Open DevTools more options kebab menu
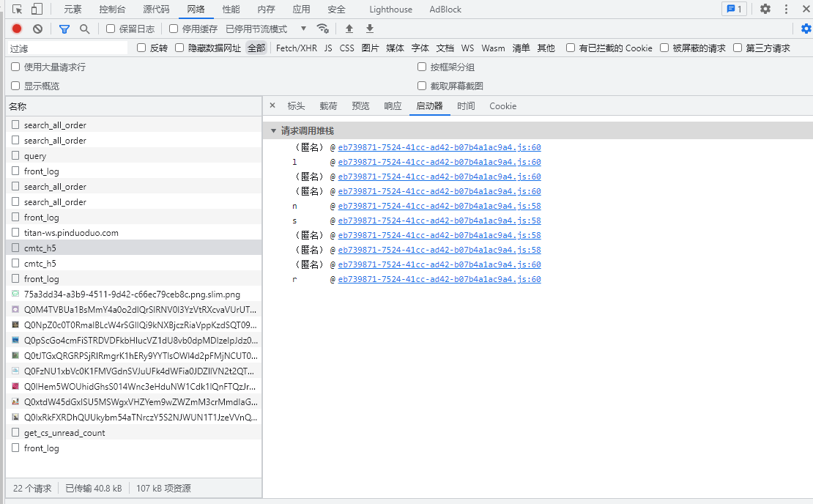This screenshot has height=504, width=813. [x=786, y=9]
